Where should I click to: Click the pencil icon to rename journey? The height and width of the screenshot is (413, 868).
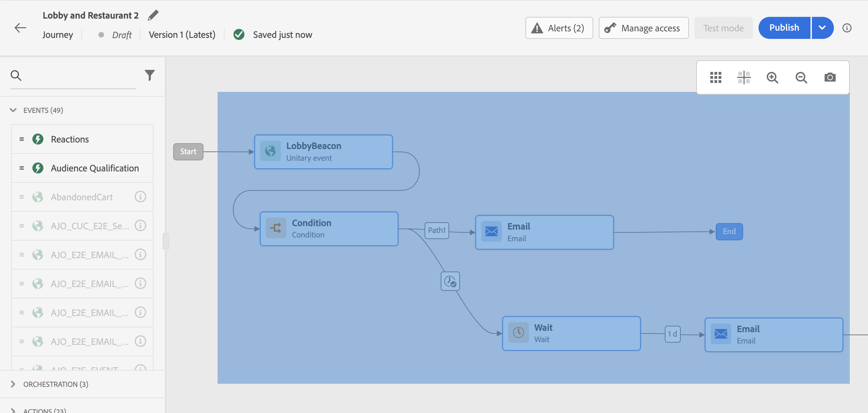pyautogui.click(x=153, y=15)
